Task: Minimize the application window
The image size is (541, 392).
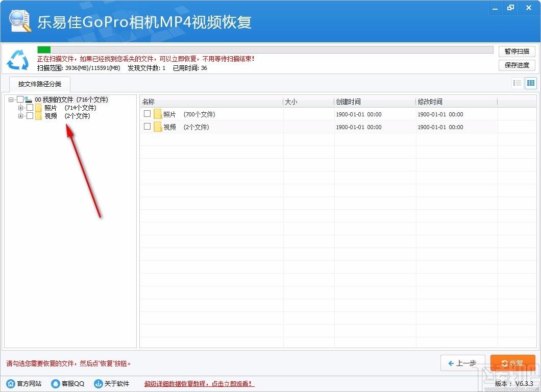Action: click(x=495, y=8)
